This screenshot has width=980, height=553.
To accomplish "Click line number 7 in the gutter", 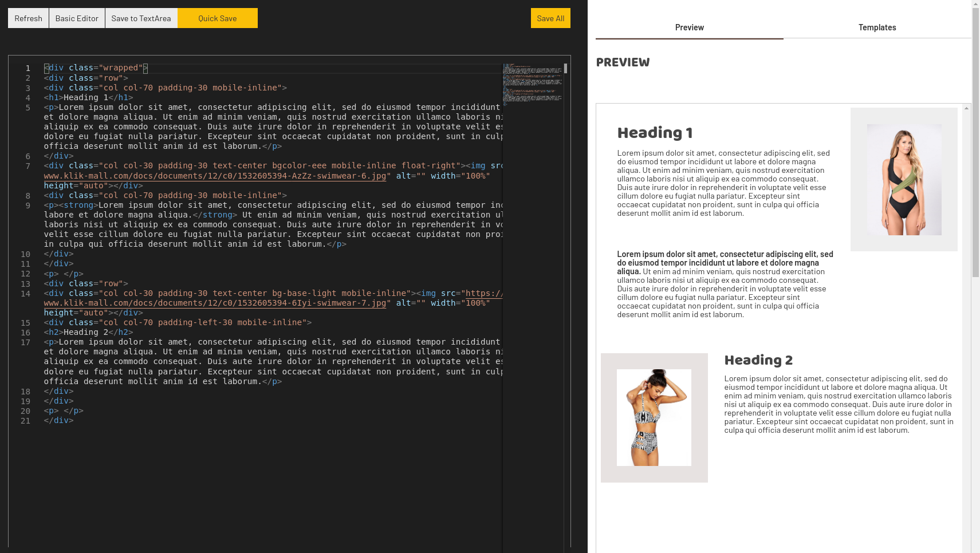I will (27, 166).
